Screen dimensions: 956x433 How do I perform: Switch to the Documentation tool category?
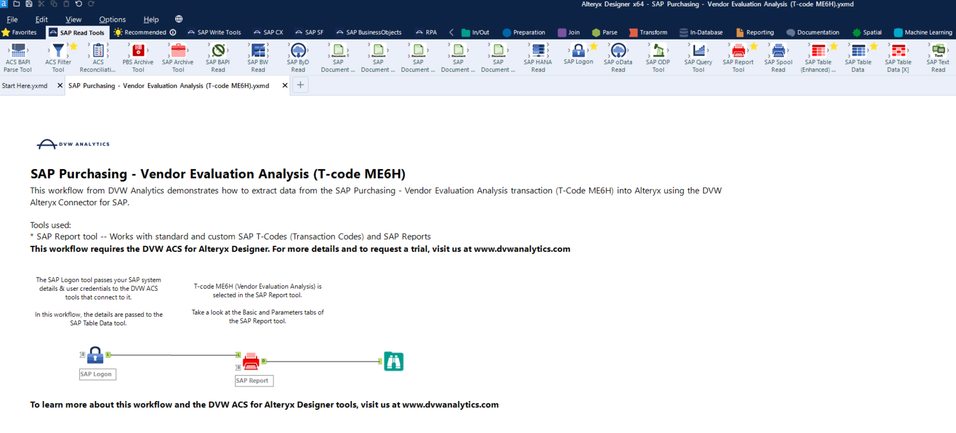813,32
